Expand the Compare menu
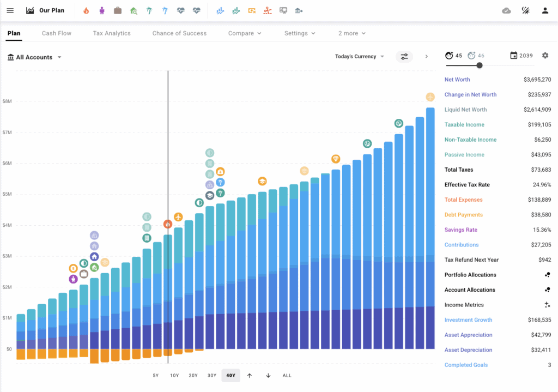Viewport: 558px width, 392px height. (245, 33)
